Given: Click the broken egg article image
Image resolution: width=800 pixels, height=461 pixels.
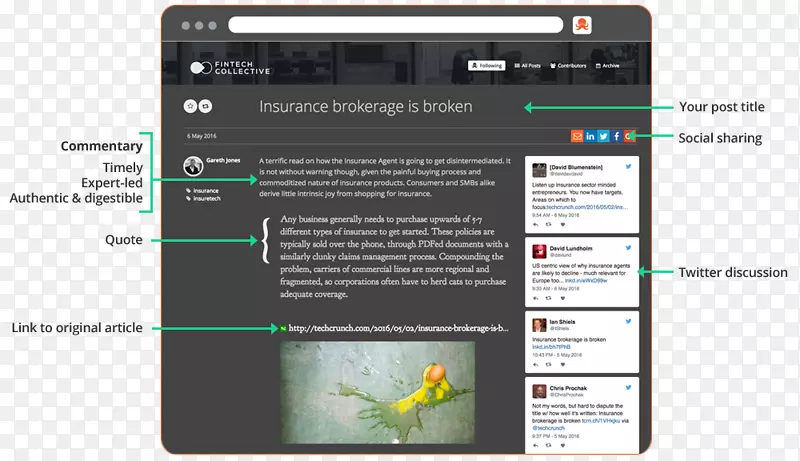Looking at the screenshot, I should click(x=378, y=393).
